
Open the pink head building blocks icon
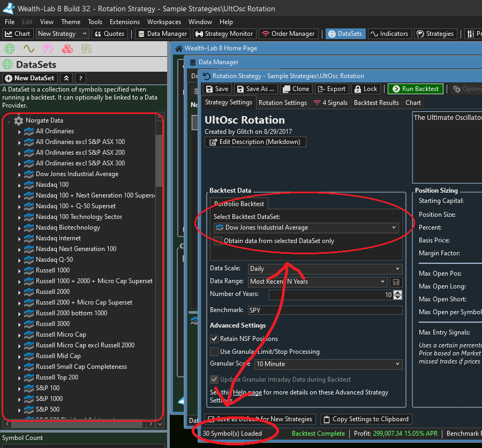tap(48, 49)
